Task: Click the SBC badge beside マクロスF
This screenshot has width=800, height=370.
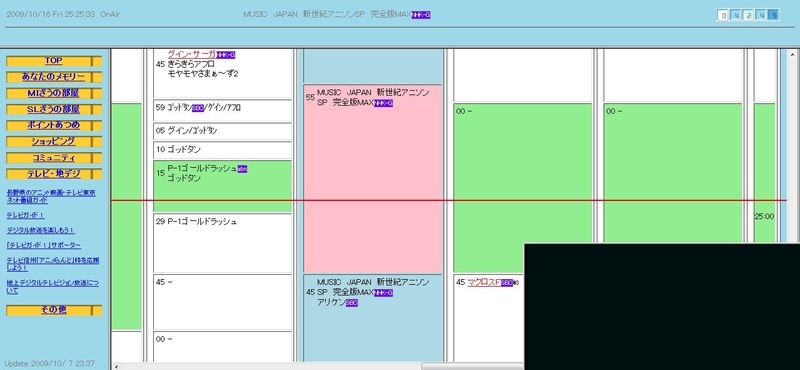Action: pyautogui.click(x=507, y=283)
